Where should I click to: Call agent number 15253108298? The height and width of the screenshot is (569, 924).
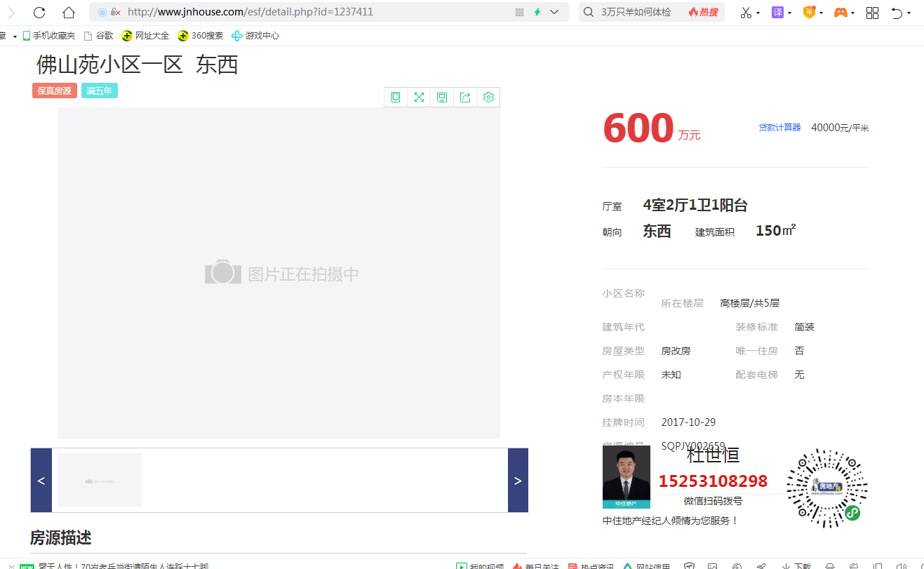[x=713, y=481]
